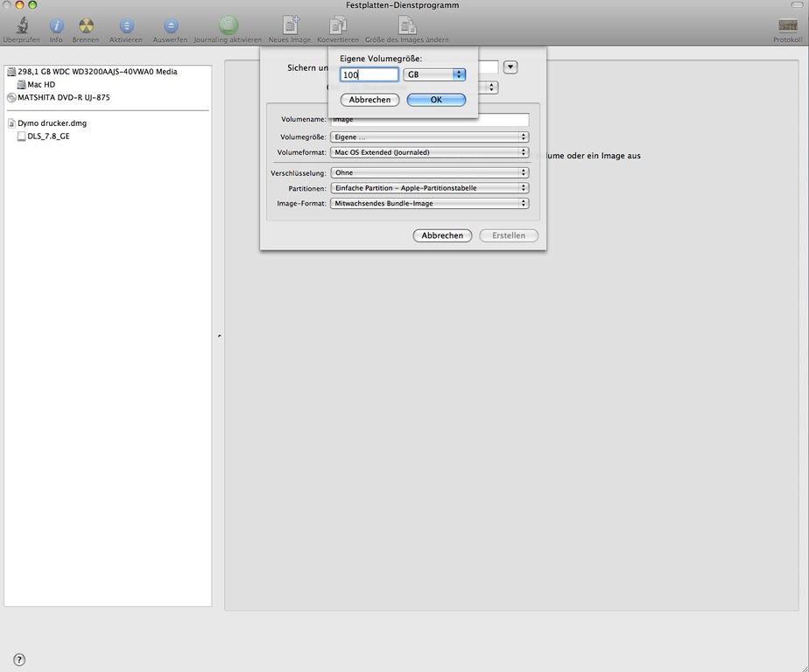Open the GB unit dropdown

click(434, 75)
